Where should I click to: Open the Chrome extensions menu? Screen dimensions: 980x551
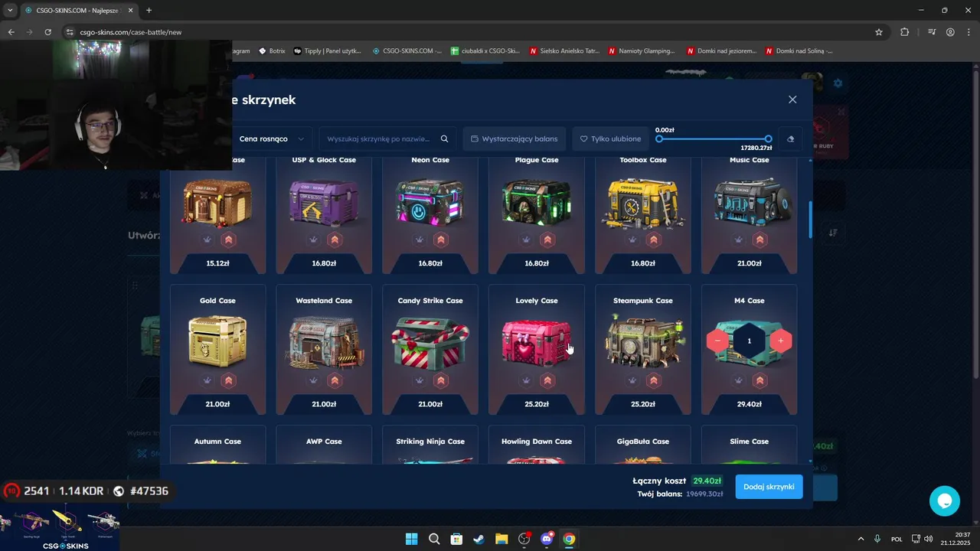click(x=905, y=32)
